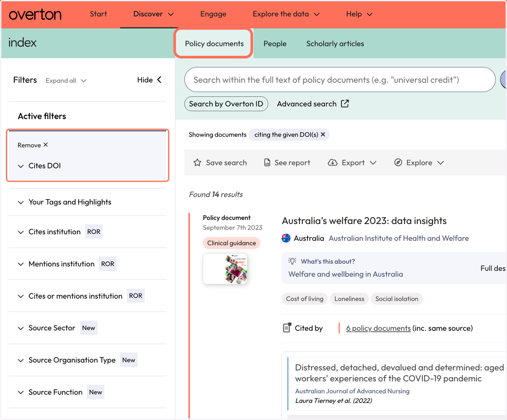Go to the Engage menu item
This screenshot has width=507, height=420.
[x=213, y=14]
